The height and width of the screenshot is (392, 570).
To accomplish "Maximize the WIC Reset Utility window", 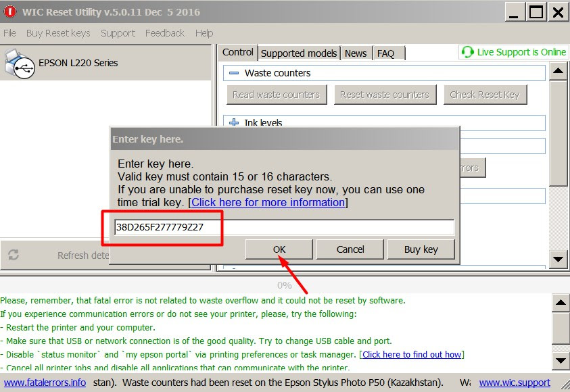I will (536, 12).
